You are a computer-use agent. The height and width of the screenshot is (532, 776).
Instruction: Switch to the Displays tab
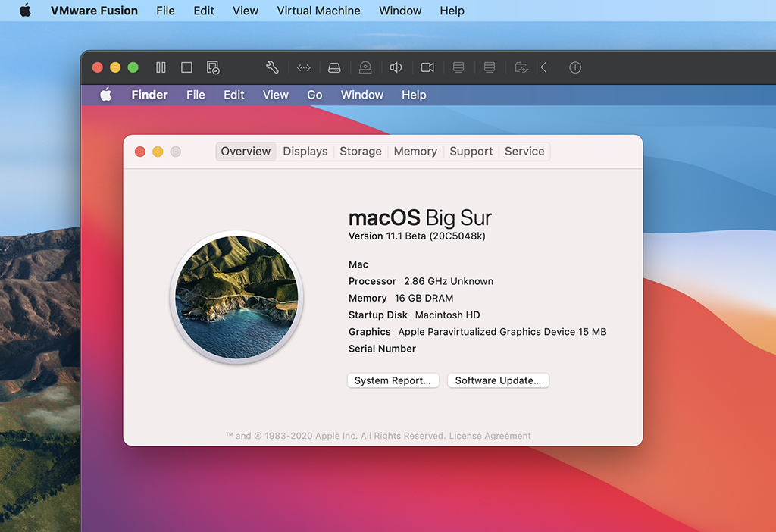305,151
